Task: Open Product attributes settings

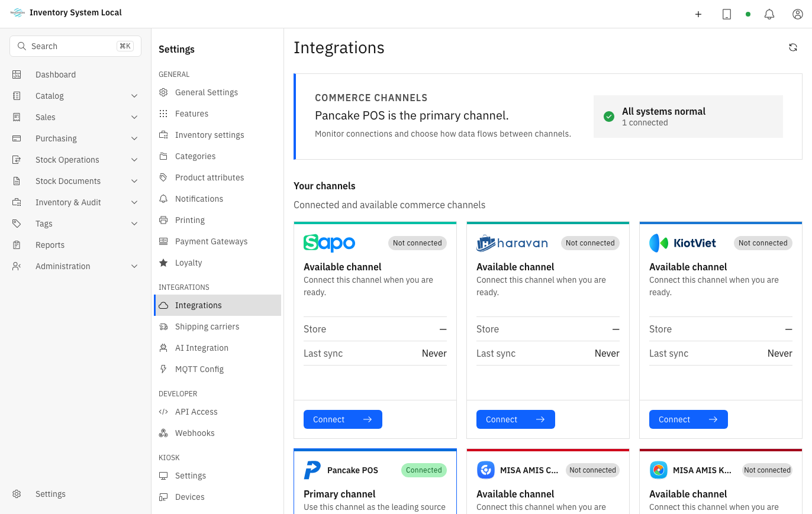Action: 217,177
